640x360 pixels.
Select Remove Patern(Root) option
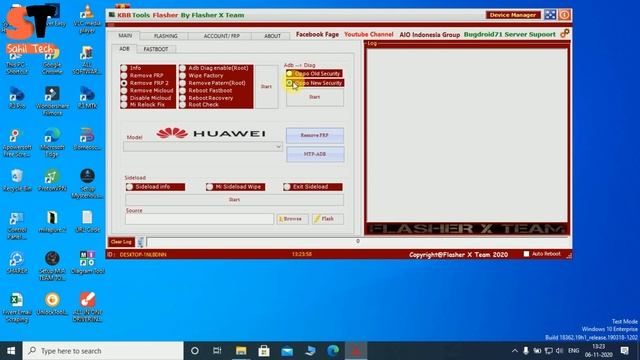coord(182,83)
